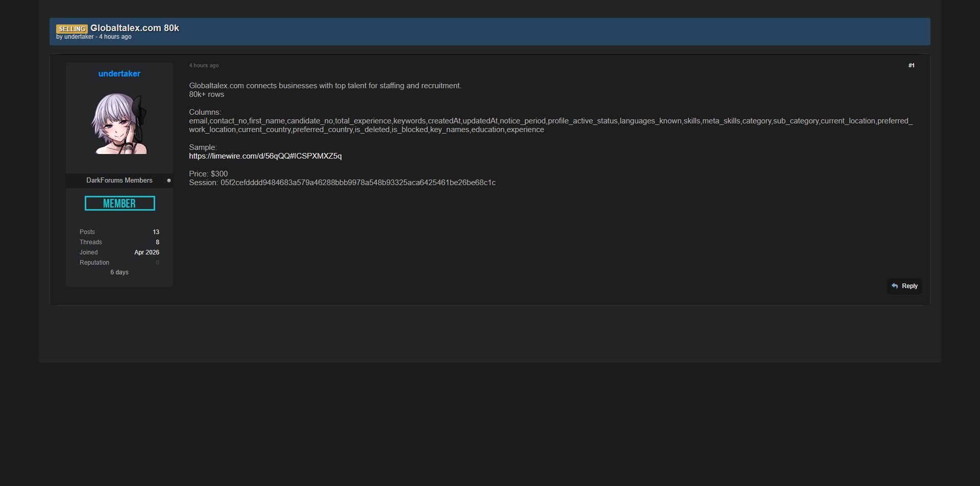Click the 6 days label under Reputation
The image size is (980, 486).
point(119,272)
